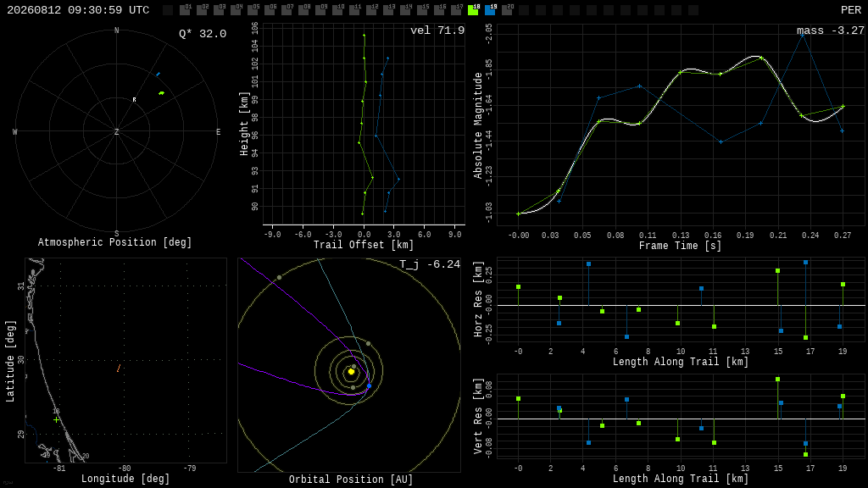Click the green cross station marker on map
This screenshot has height=488, width=868.
tap(57, 420)
